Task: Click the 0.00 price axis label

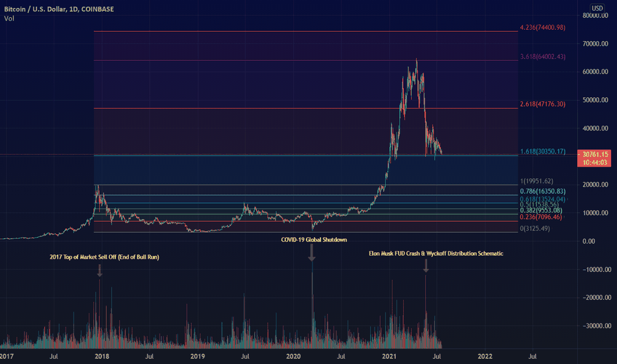Action: click(589, 241)
